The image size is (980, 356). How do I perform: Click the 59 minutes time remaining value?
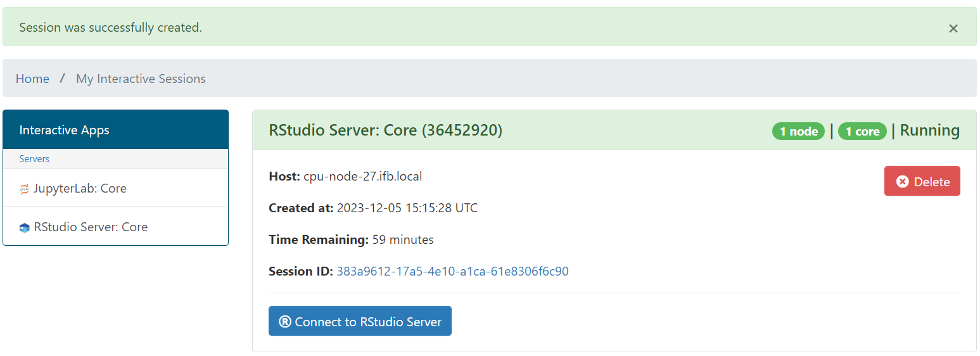tap(403, 239)
